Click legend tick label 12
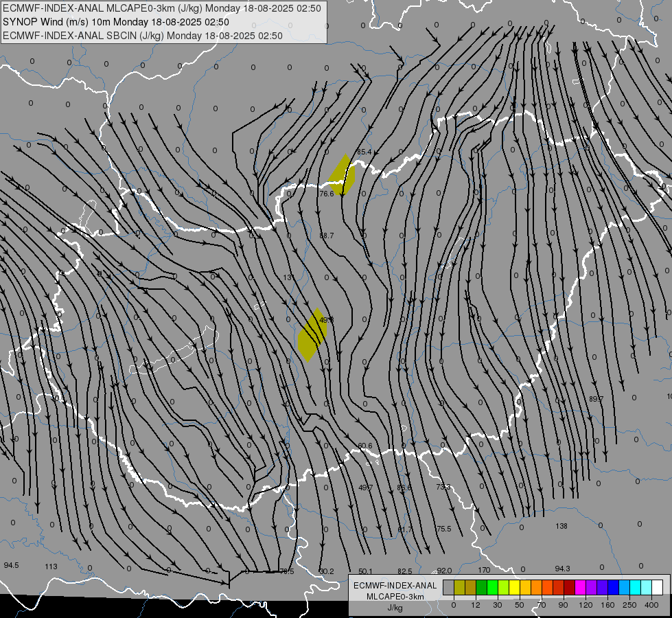Screen dimensions: 672x618 (x=475, y=605)
